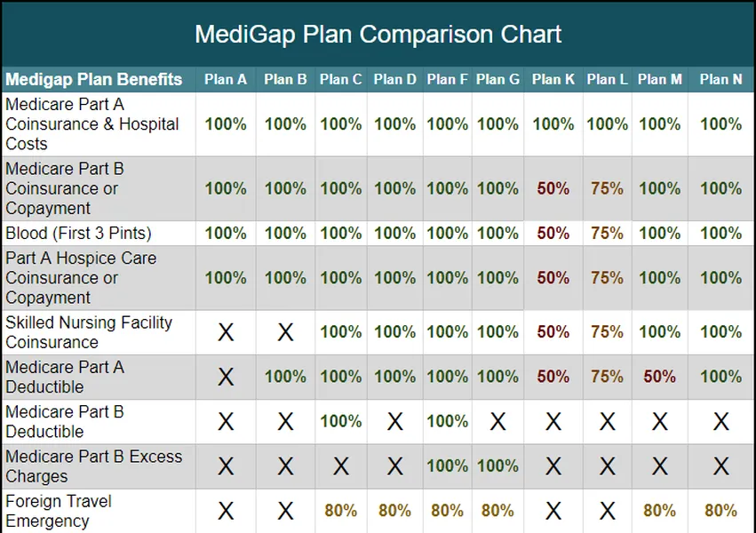Click Plan N's 80% Foreign Travel Emergency cell
The height and width of the screenshot is (533, 756).
click(x=720, y=511)
